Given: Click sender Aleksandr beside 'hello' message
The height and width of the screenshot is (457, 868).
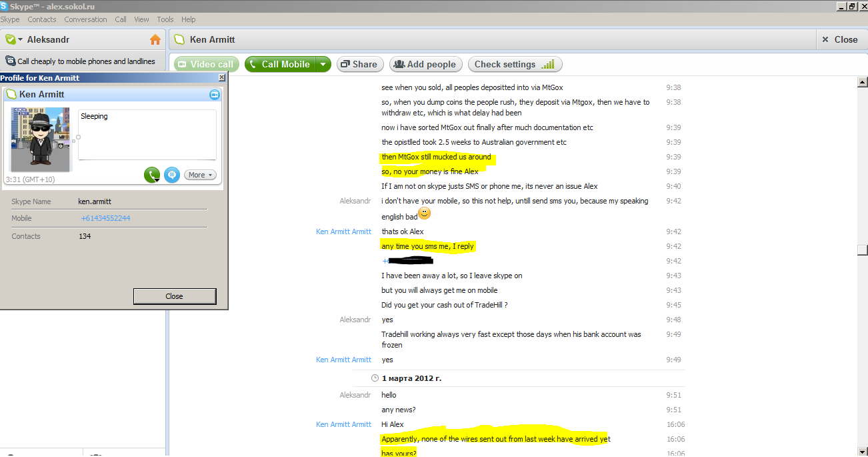Looking at the screenshot, I should pyautogui.click(x=355, y=395).
